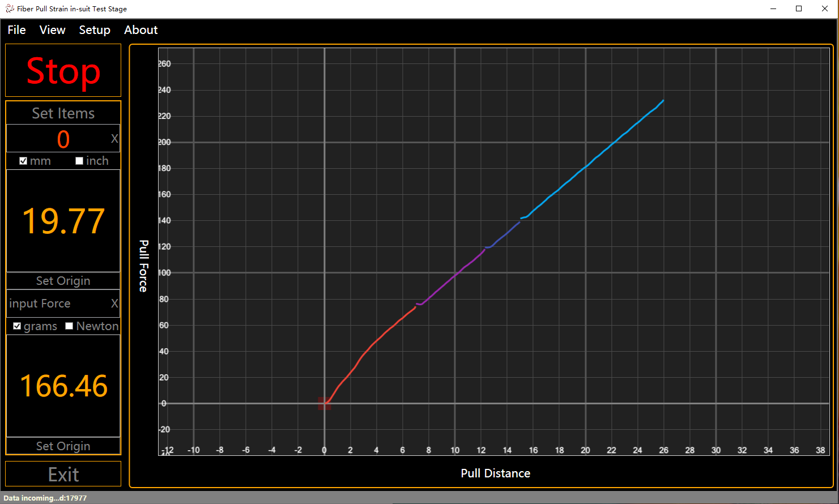
Task: Toggle the Newton unit checkbox
Action: [x=69, y=326]
